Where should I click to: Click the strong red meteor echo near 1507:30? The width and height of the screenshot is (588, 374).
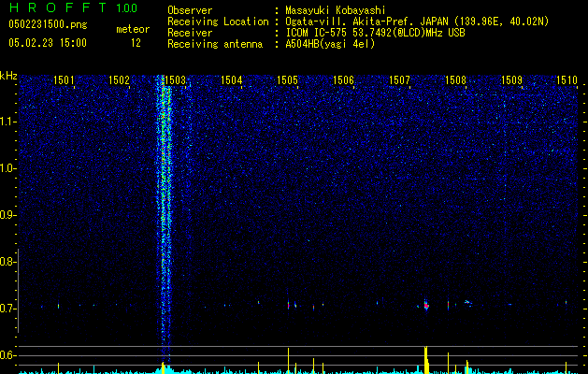coord(426,305)
